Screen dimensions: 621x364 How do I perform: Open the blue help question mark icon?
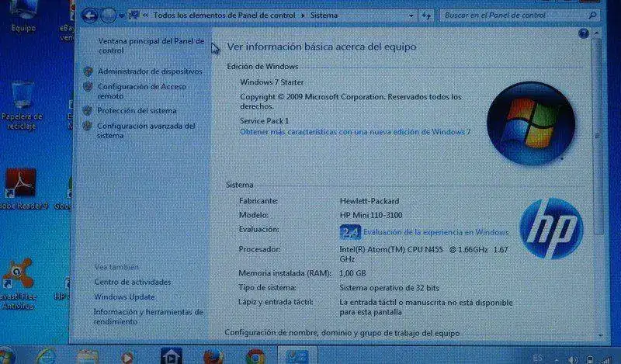point(584,33)
